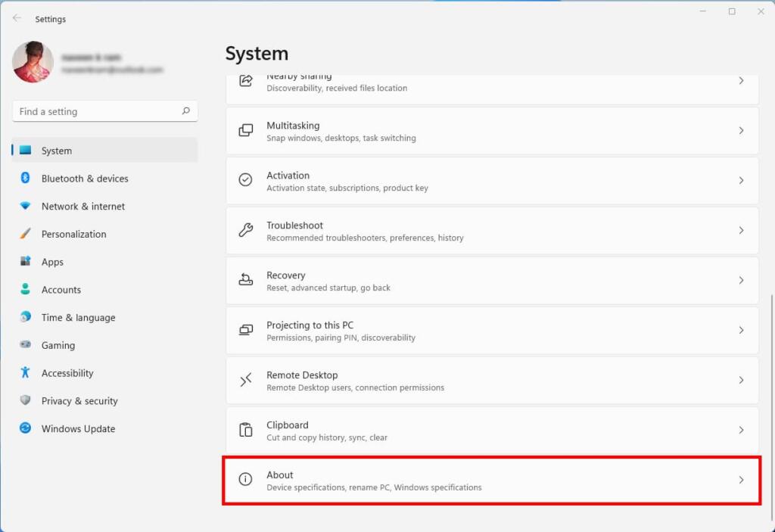Expand the About row chevron
The height and width of the screenshot is (532, 775).
click(741, 480)
